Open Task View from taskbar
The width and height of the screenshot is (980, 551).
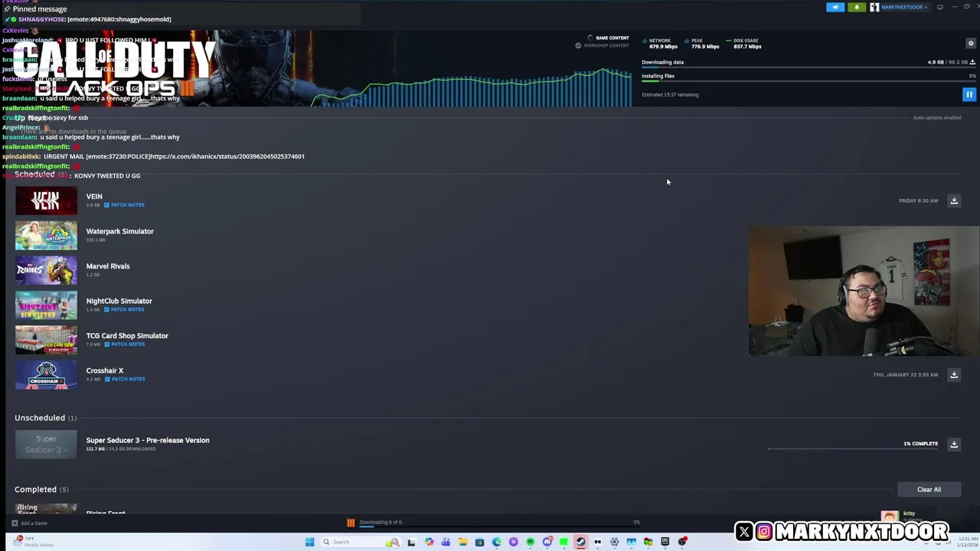tap(411, 542)
